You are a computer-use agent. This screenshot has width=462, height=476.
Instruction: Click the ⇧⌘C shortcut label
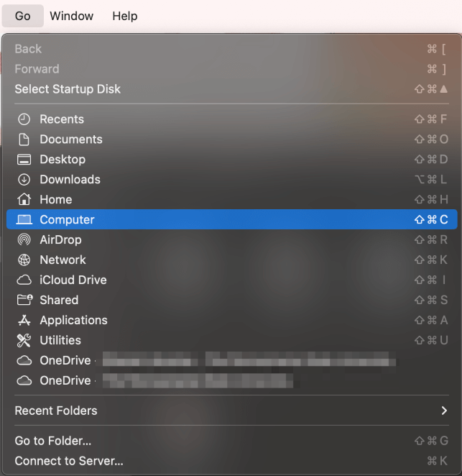coord(431,219)
